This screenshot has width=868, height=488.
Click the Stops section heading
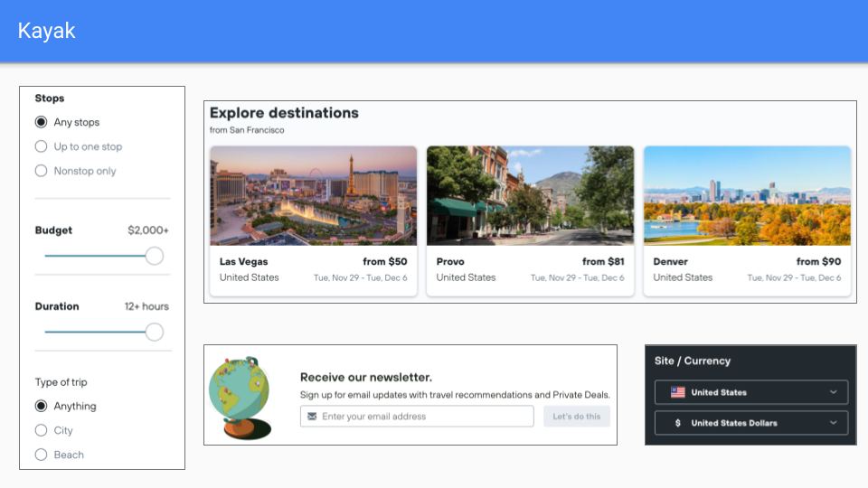(x=49, y=98)
